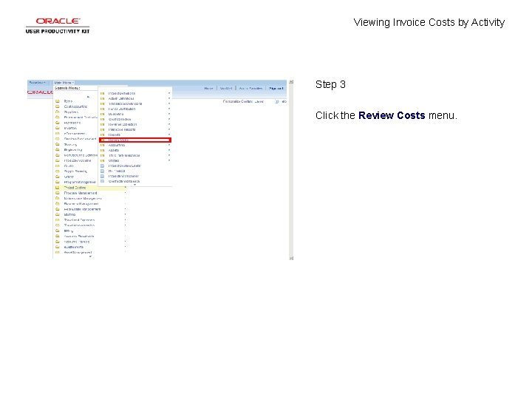532x399 pixels.
Task: Click the help icon near Layout
Action: coord(277,101)
